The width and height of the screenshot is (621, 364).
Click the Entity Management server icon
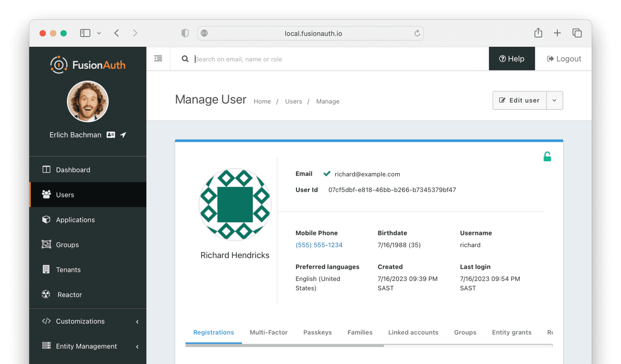46,345
